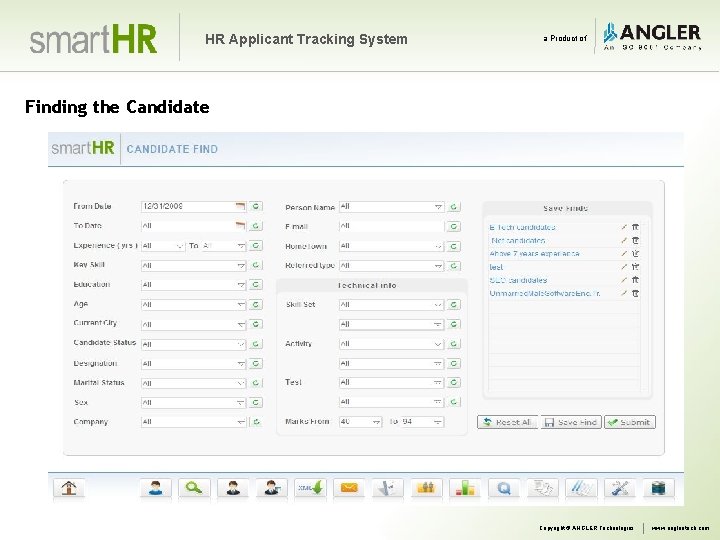Click the envelope mail icon in toolbar
Screen dimensions: 720x540
pyautogui.click(x=349, y=488)
